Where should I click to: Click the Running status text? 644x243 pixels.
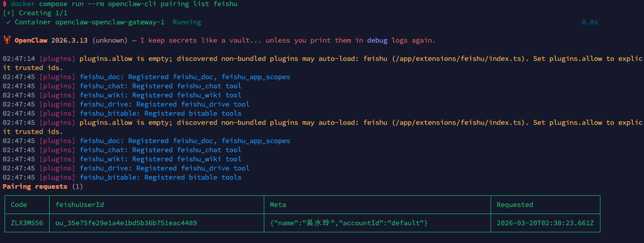tap(187, 22)
